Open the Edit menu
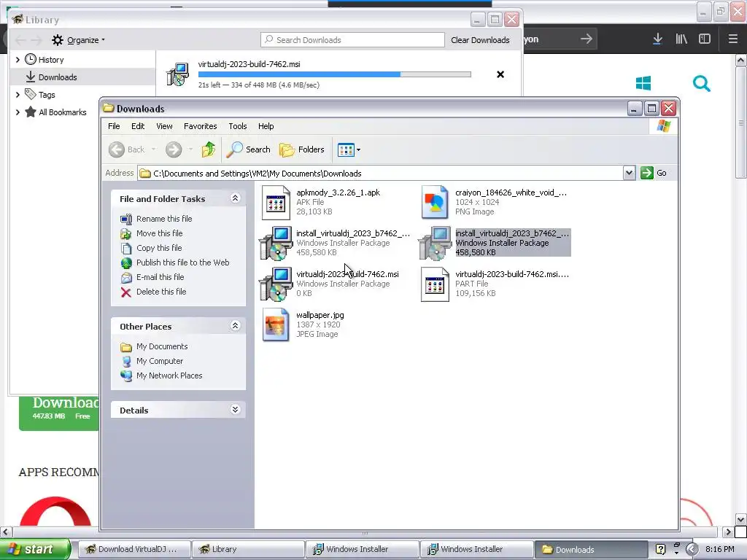Image resolution: width=747 pixels, height=560 pixels. coord(138,126)
